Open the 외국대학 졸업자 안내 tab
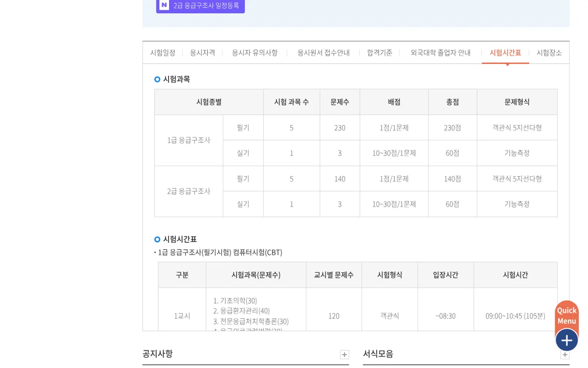 (x=441, y=53)
